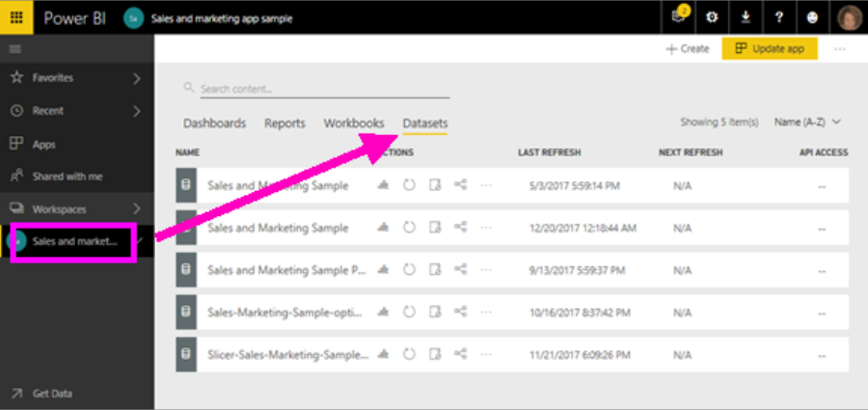The image size is (868, 410).
Task: Sort by LAST REFRESH column header
Action: click(549, 152)
